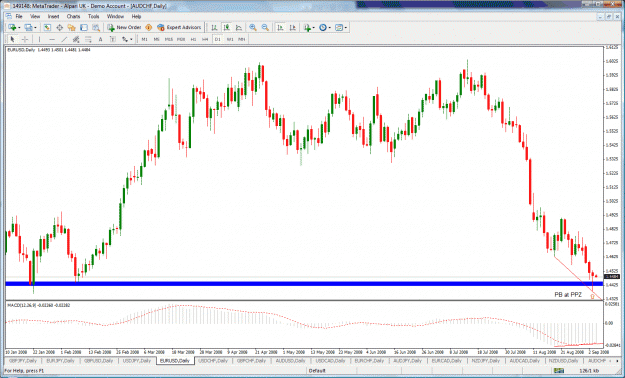Screen dimensions: 625x378
Task: Expand the Indicators dropdown arrow
Action: click(314, 28)
